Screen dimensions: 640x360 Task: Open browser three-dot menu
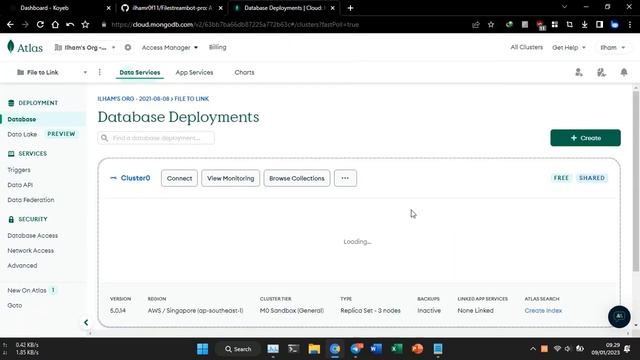[630, 24]
